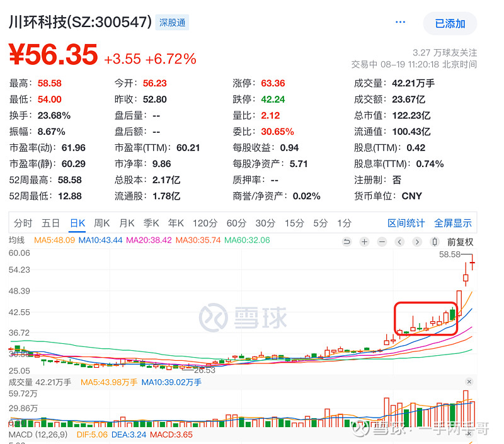504x444 pixels.
Task: Switch to the 月K tab
Action: 127,223
